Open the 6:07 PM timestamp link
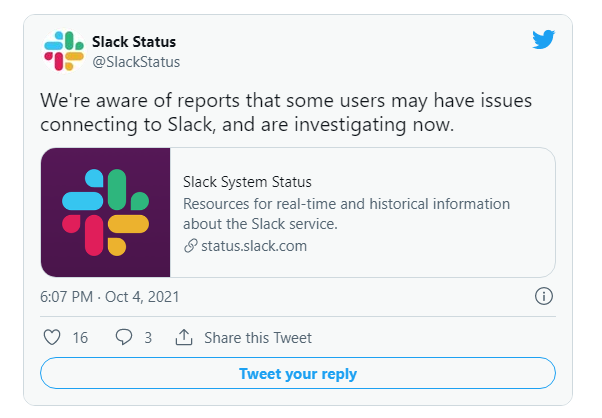Viewport: 602px width, 418px height. pos(68,297)
